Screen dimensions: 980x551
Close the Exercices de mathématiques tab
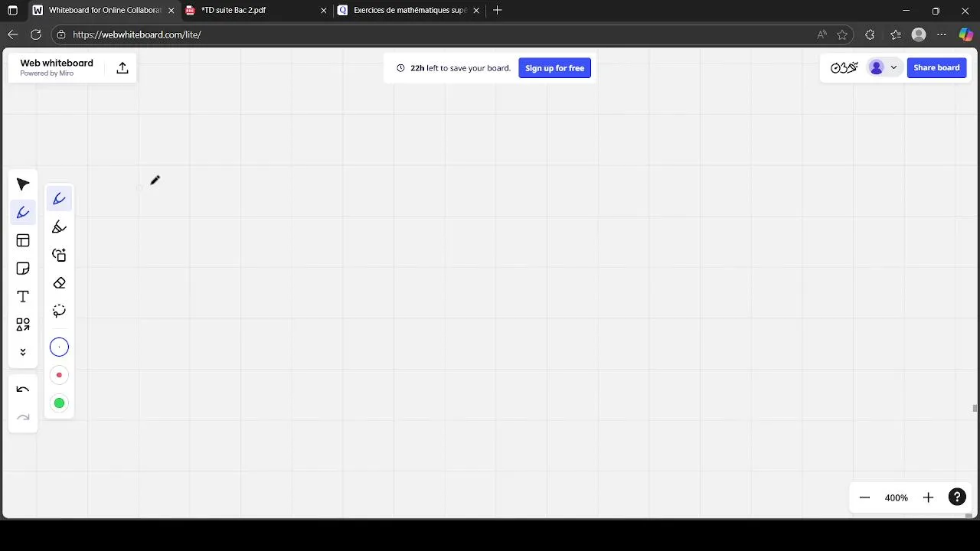pyautogui.click(x=476, y=11)
